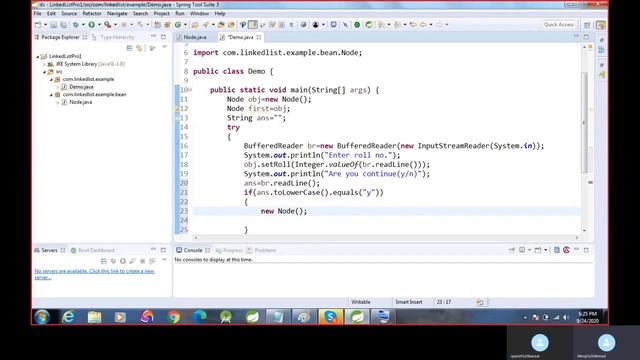Screen dimensions: 640x360
Task: Click the New file toolbar icon
Action: click(38, 25)
